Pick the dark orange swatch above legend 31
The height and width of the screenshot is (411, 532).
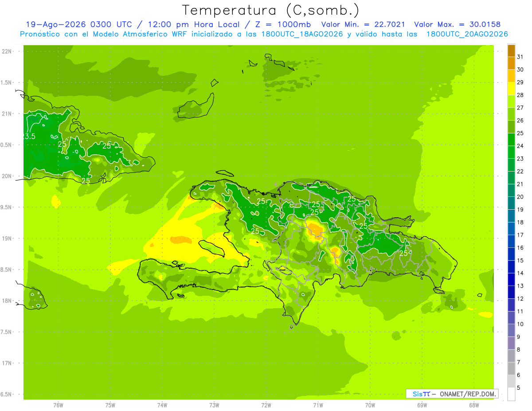pos(512,51)
